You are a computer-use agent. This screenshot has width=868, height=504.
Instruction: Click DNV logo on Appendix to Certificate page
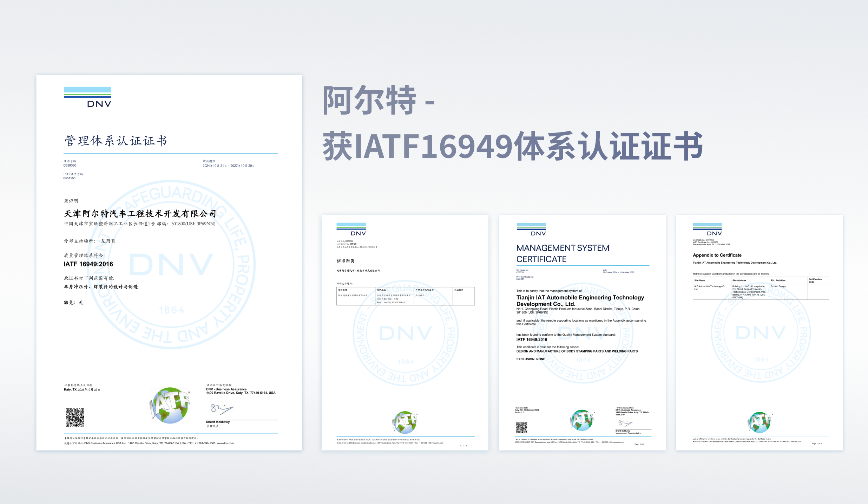click(x=707, y=229)
